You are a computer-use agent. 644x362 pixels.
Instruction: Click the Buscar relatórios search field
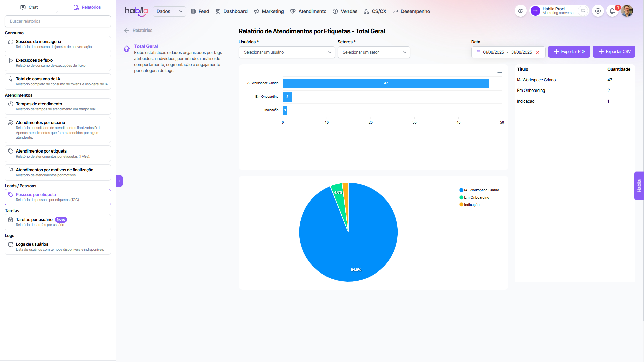[x=58, y=21]
